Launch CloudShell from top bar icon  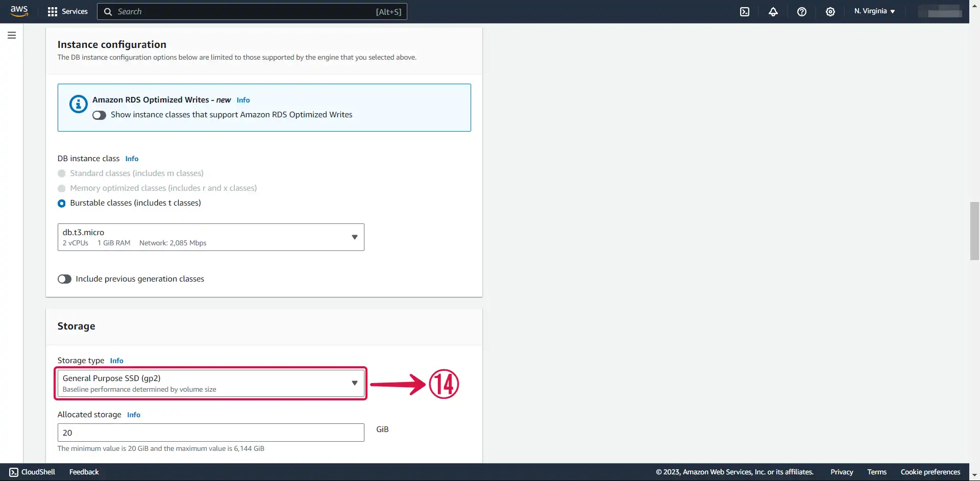(745, 11)
